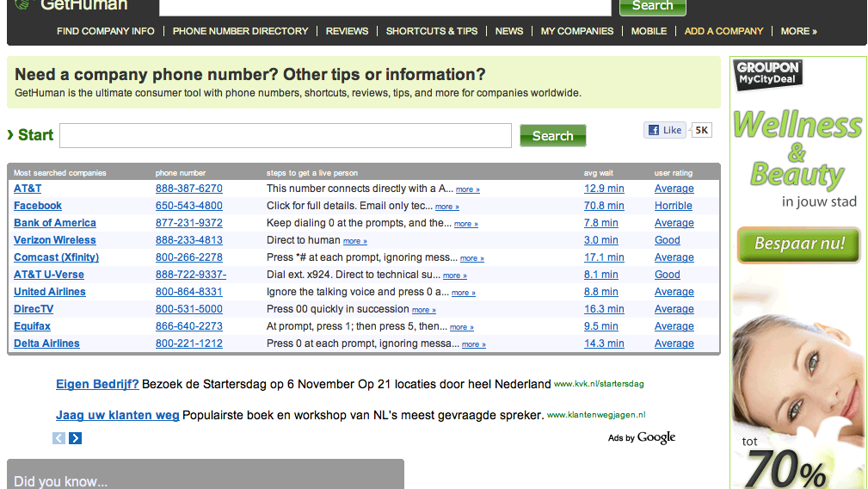Click phone number 800-266-2278
Viewport: 868px width, 489px height.
188,257
